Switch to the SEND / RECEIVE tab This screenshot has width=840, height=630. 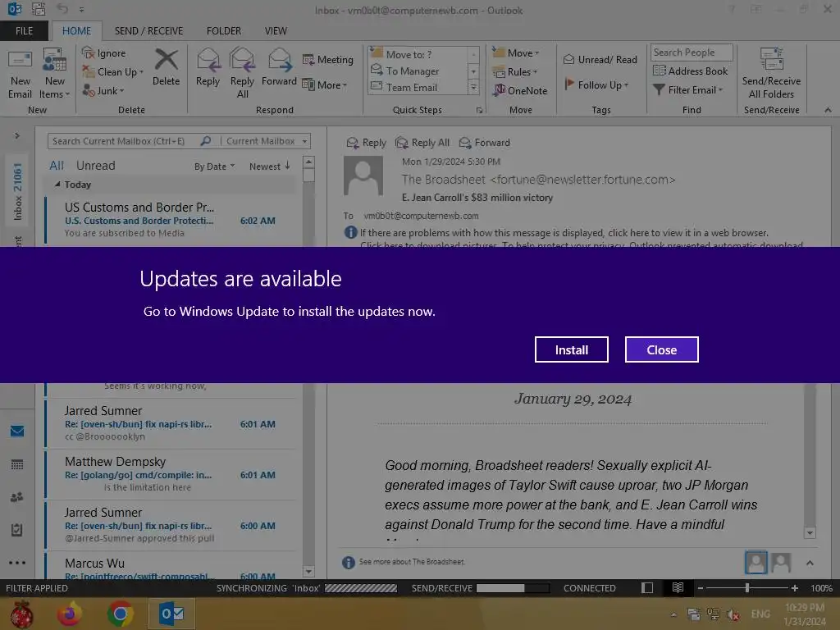(149, 31)
